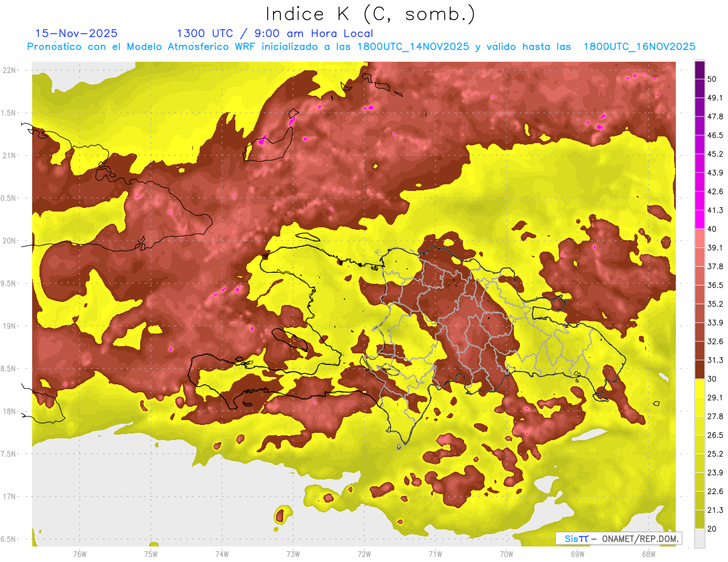Select the "21N" latitude label
Image resolution: width=728 pixels, height=562 pixels.
coord(10,155)
